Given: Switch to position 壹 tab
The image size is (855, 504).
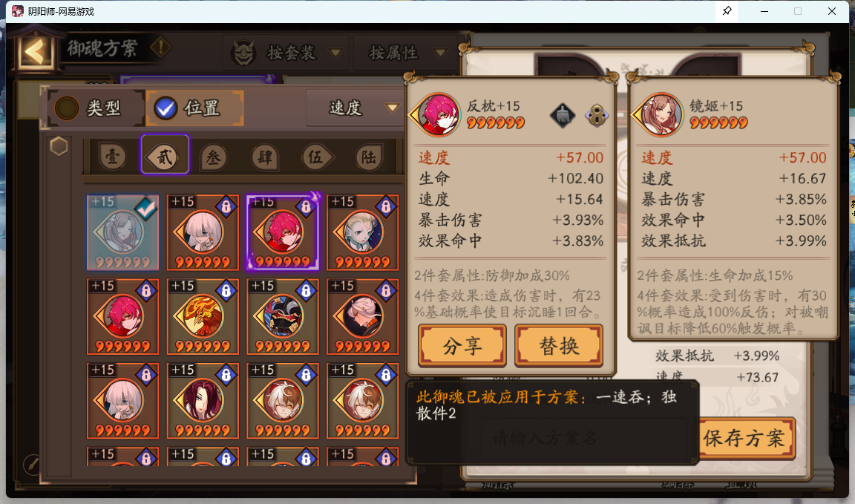Looking at the screenshot, I should click(112, 157).
